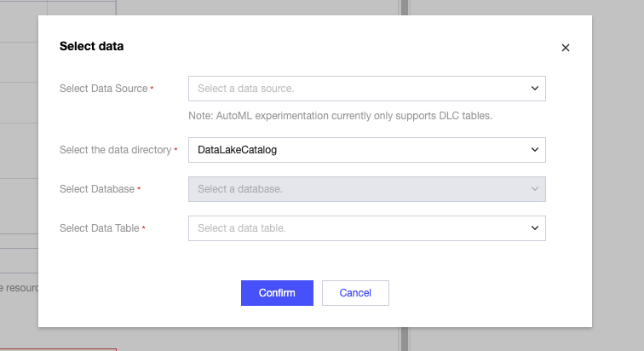Click the Select Database field's chevron arrow
The width and height of the screenshot is (644, 351).
pyautogui.click(x=535, y=189)
